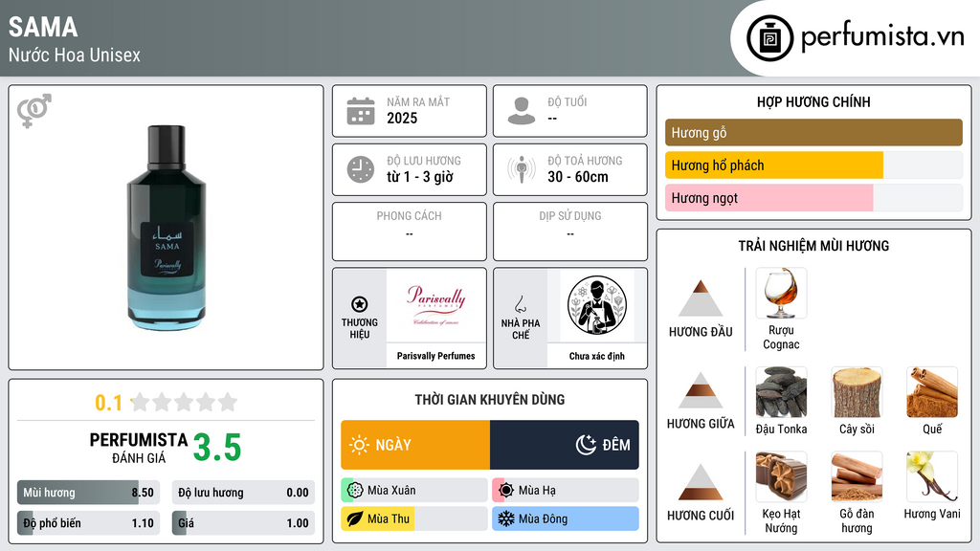Click the Hương gỗ accord bar
The image size is (980, 551).
tap(813, 132)
